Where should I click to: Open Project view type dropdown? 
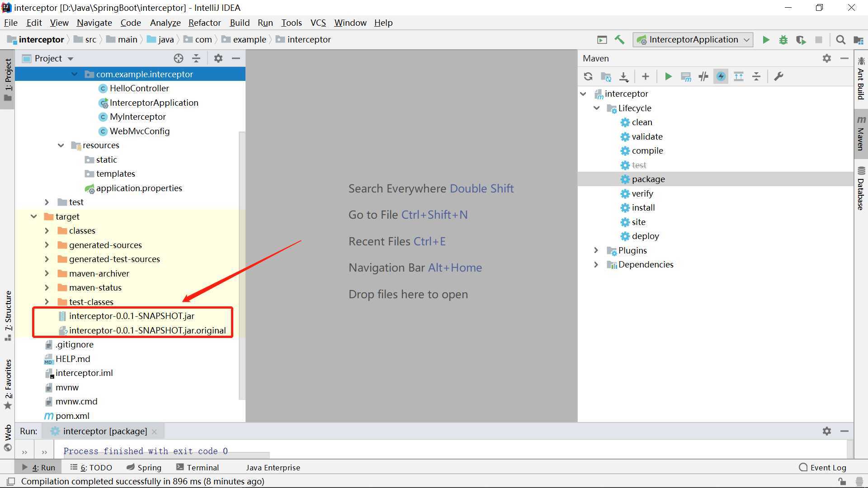(70, 59)
